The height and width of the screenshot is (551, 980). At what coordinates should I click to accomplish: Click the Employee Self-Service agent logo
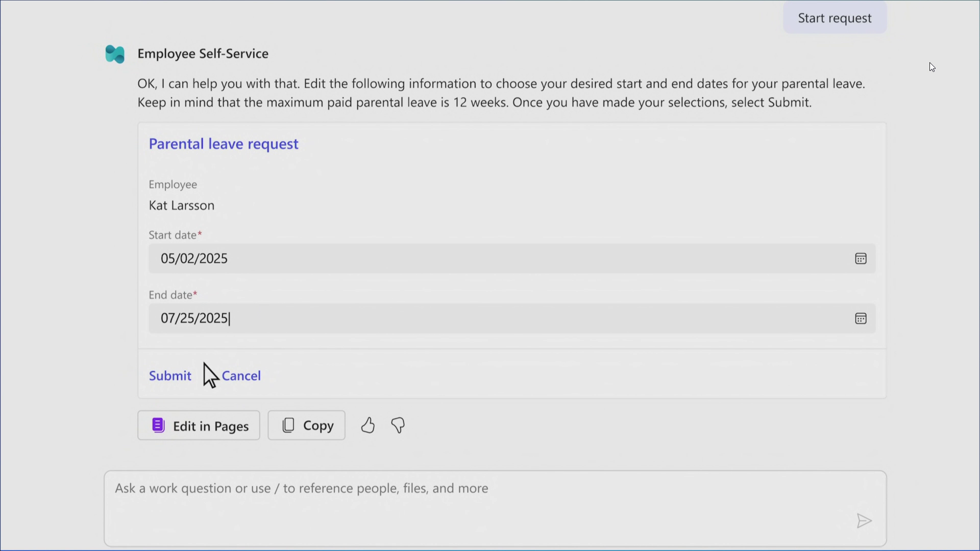[115, 54]
